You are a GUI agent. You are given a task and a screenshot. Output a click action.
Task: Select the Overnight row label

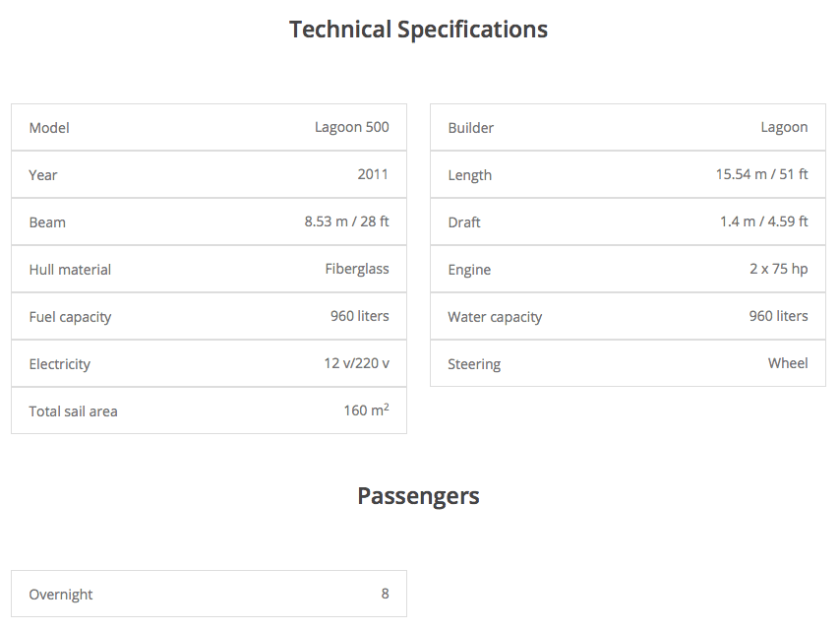coord(61,595)
